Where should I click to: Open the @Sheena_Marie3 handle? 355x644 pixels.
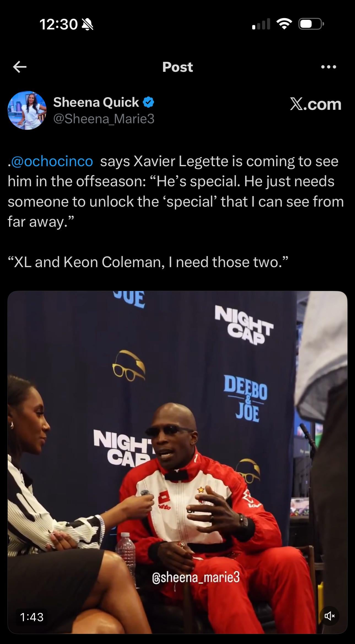104,119
